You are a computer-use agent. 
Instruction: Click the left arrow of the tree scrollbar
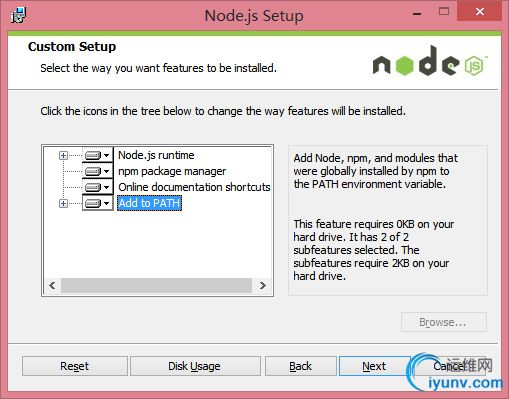click(52, 286)
